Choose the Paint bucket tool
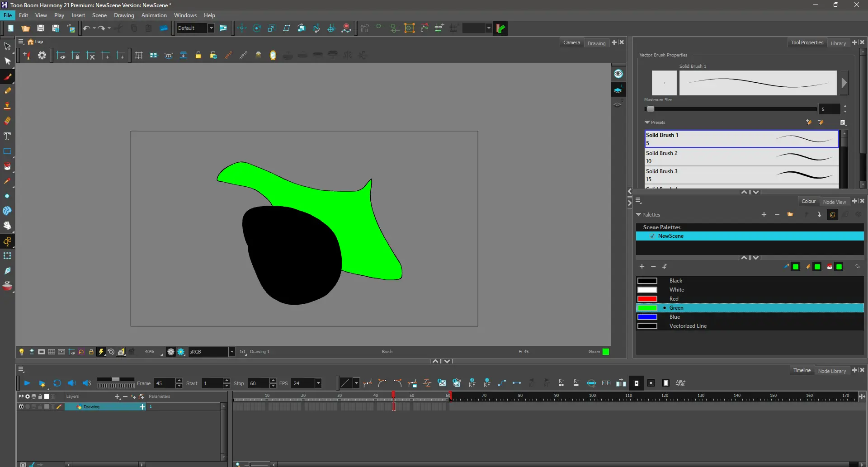The image size is (868, 467). 7,166
